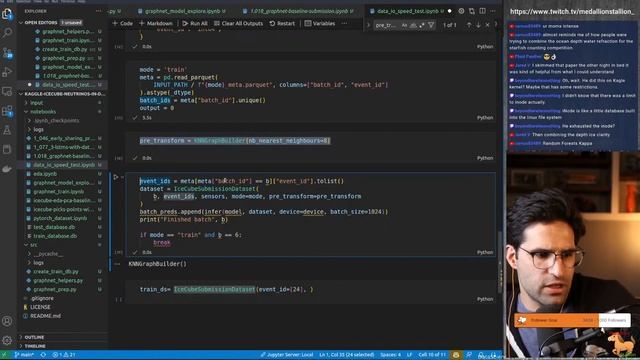Open the Accounts menu icon
The image size is (640, 360).
pyautogui.click(x=7, y=321)
